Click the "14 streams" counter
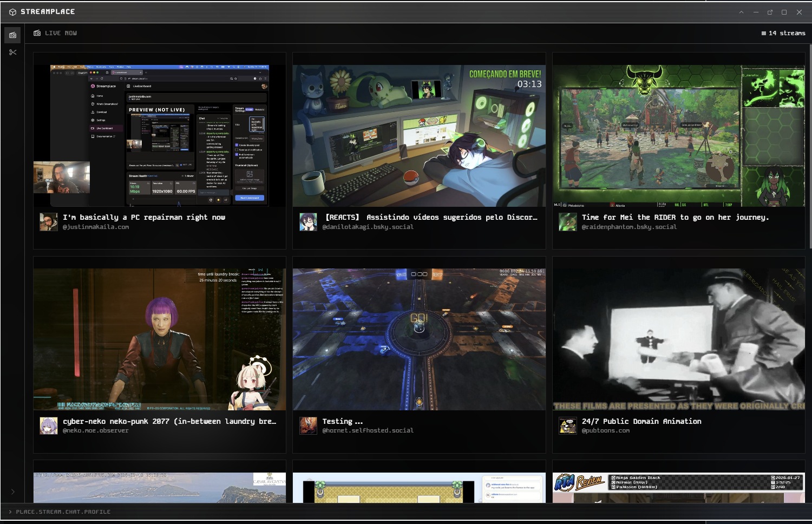 [783, 33]
